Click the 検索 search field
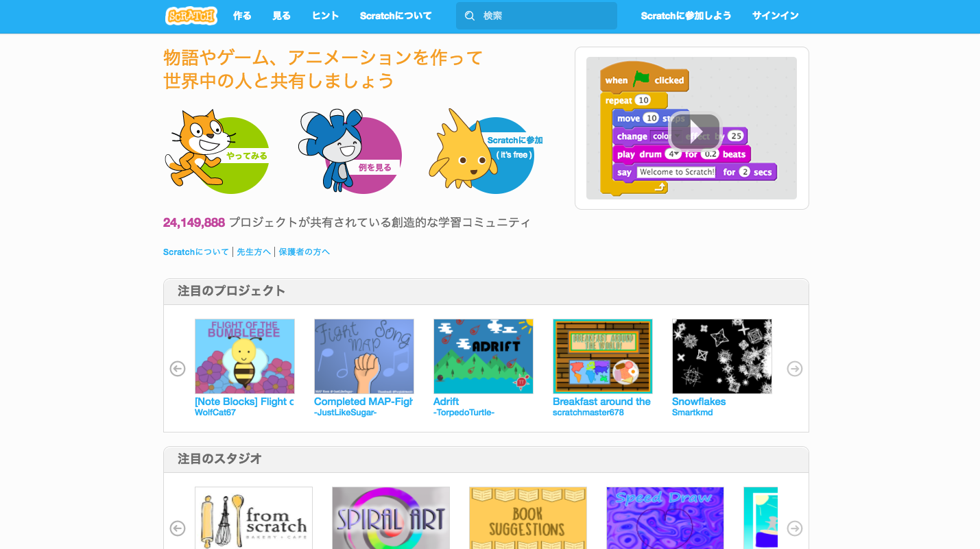Image resolution: width=980 pixels, height=549 pixels. coord(536,16)
